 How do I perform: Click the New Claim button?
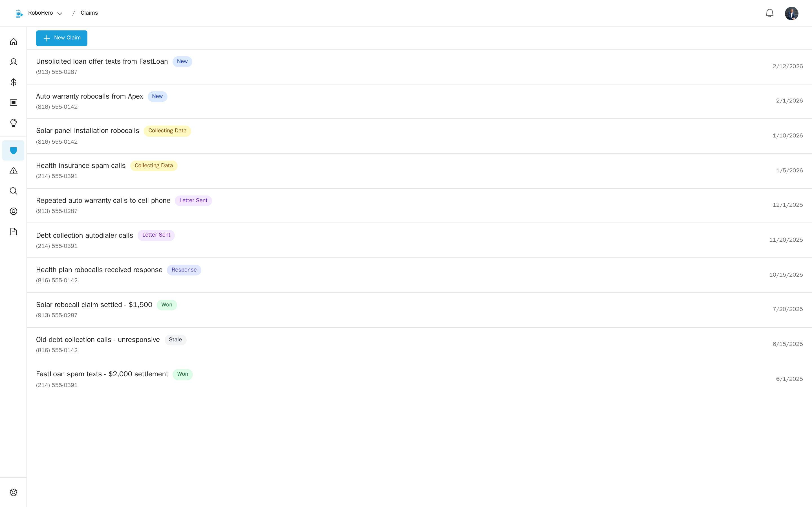pyautogui.click(x=62, y=38)
